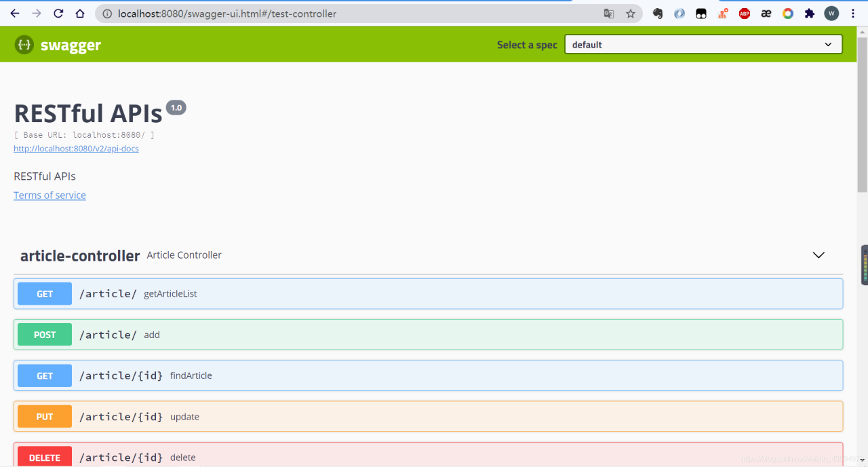Click the GET badge on findArticle row
Viewport: 868px width, 467px height.
(x=45, y=375)
